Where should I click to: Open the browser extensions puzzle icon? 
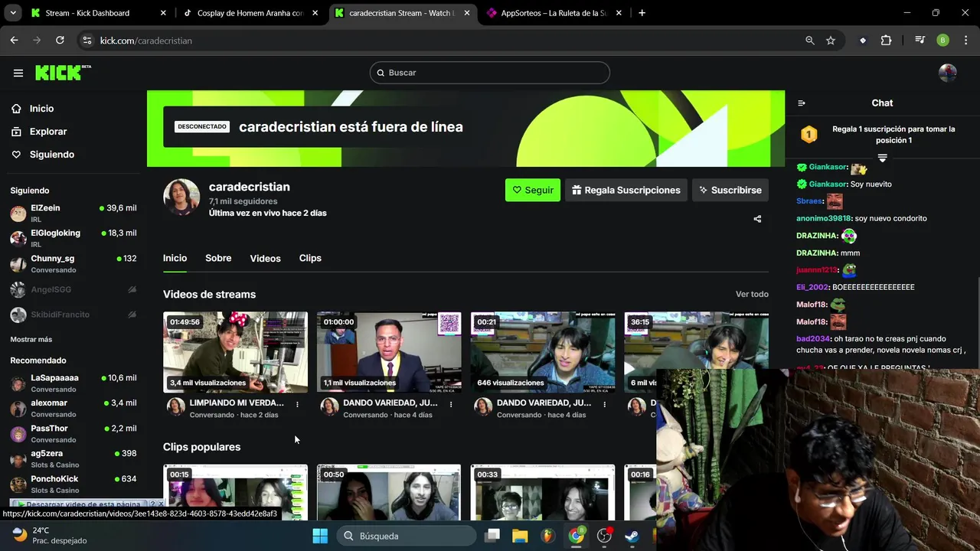click(x=886, y=41)
